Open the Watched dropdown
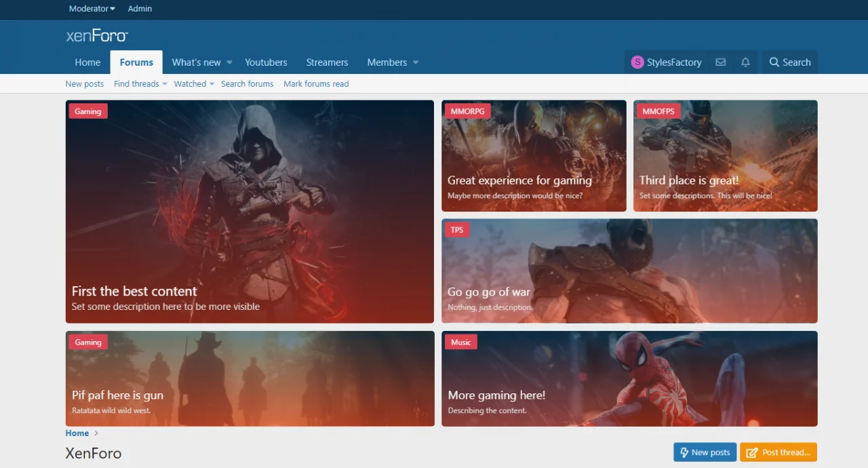The width and height of the screenshot is (868, 468). coord(194,84)
